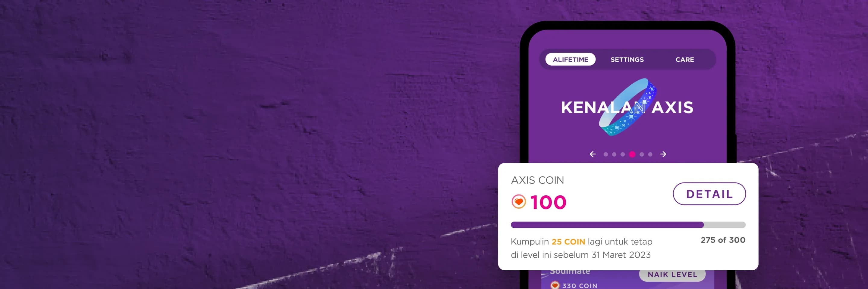Switch to the SETTINGS tab
This screenshot has height=289, width=868.
tap(627, 60)
